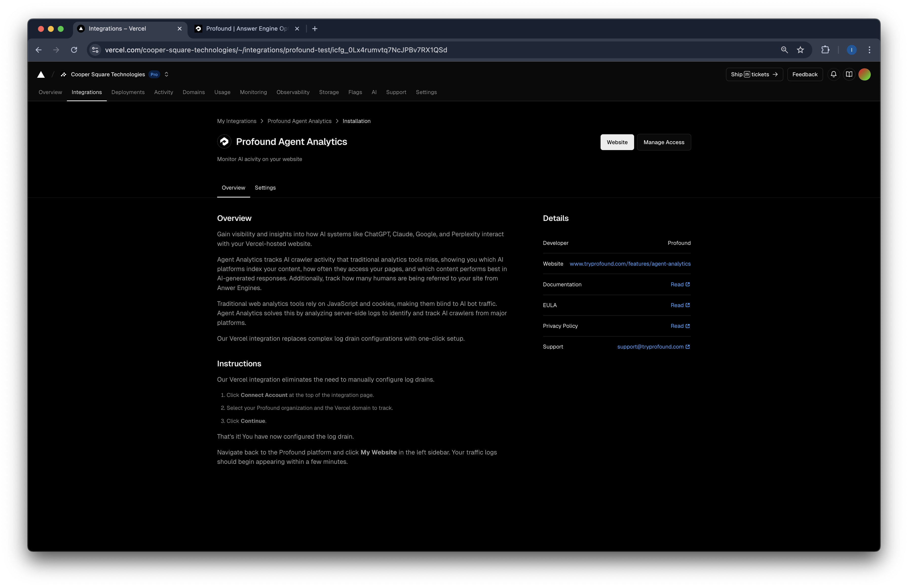This screenshot has height=588, width=908.
Task: Click the bookmark star in the address bar
Action: click(x=800, y=50)
